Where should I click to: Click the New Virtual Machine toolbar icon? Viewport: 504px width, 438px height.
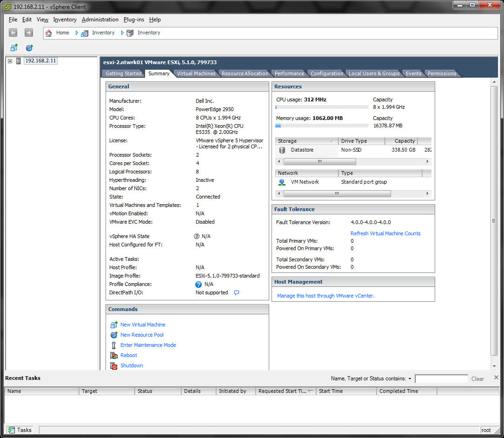(14, 48)
